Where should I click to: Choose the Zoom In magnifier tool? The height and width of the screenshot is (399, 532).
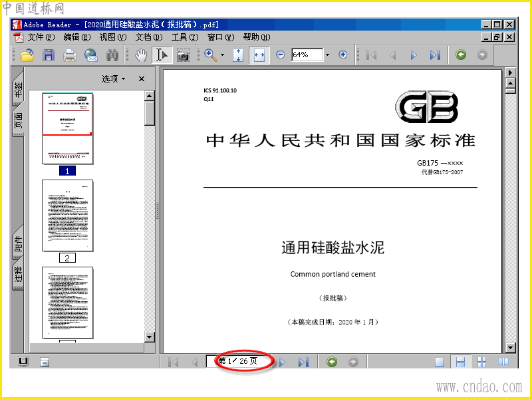pyautogui.click(x=211, y=55)
